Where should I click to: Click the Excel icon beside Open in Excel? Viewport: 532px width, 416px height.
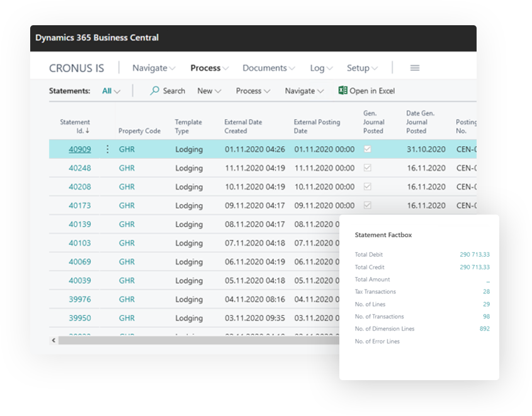click(x=342, y=90)
